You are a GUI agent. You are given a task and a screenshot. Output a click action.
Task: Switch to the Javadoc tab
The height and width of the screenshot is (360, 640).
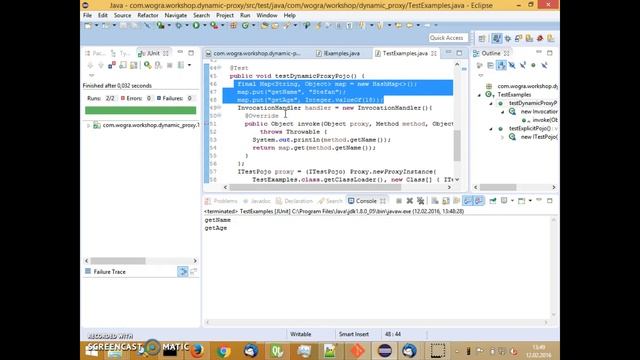point(257,201)
